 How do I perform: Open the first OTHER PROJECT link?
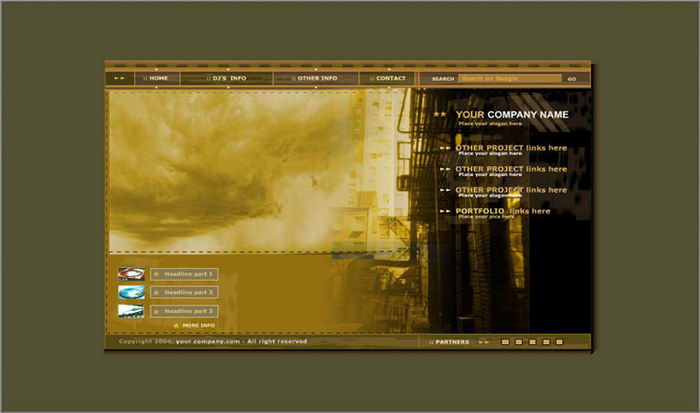510,148
